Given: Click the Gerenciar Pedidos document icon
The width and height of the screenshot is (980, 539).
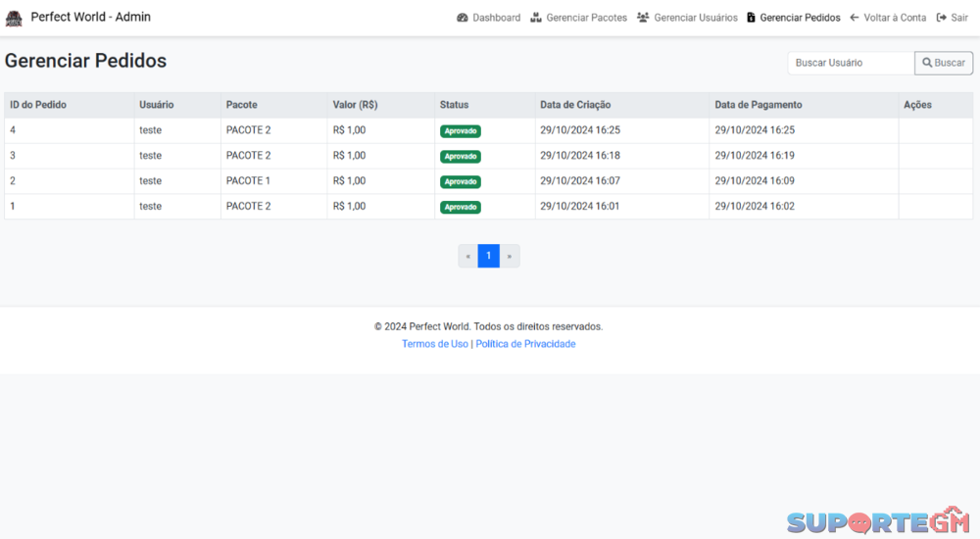Looking at the screenshot, I should pos(752,18).
